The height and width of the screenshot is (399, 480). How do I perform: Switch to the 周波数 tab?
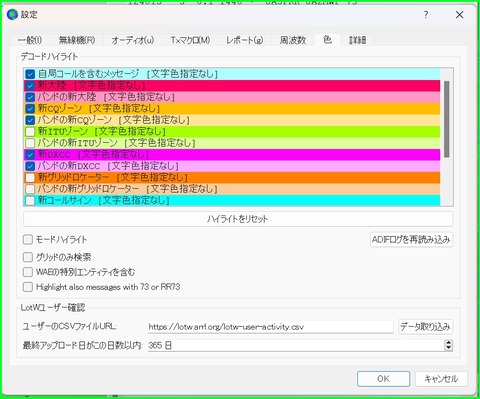[x=293, y=40]
